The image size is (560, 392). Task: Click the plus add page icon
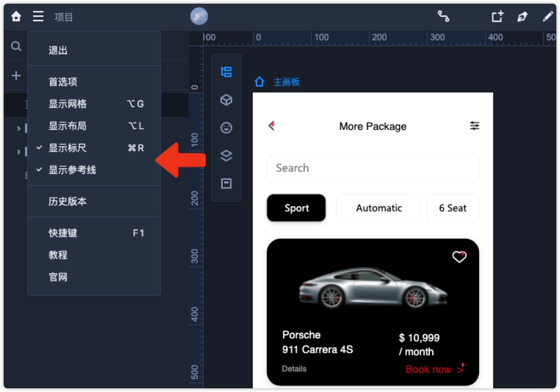point(16,76)
